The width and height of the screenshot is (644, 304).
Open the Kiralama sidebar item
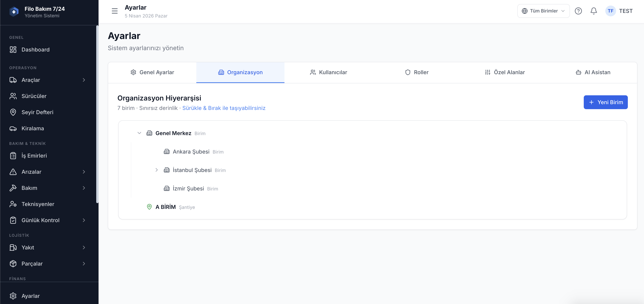(33, 129)
